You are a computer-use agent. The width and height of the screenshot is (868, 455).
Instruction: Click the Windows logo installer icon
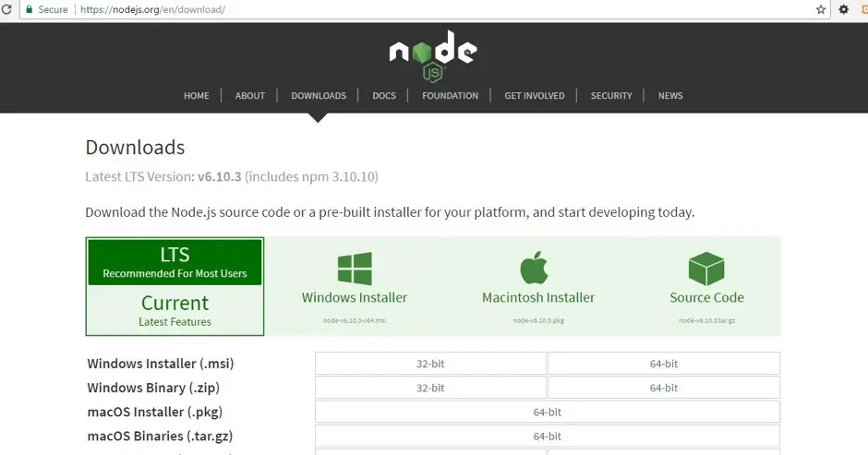[x=355, y=269]
